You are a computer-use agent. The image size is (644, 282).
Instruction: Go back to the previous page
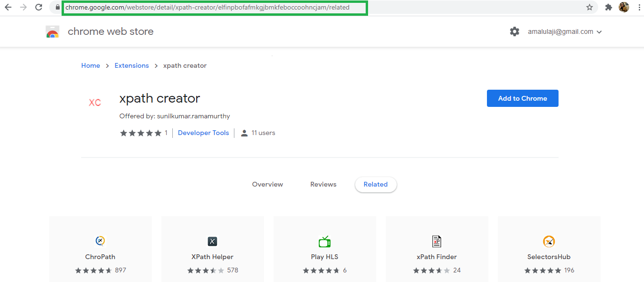pyautogui.click(x=8, y=8)
